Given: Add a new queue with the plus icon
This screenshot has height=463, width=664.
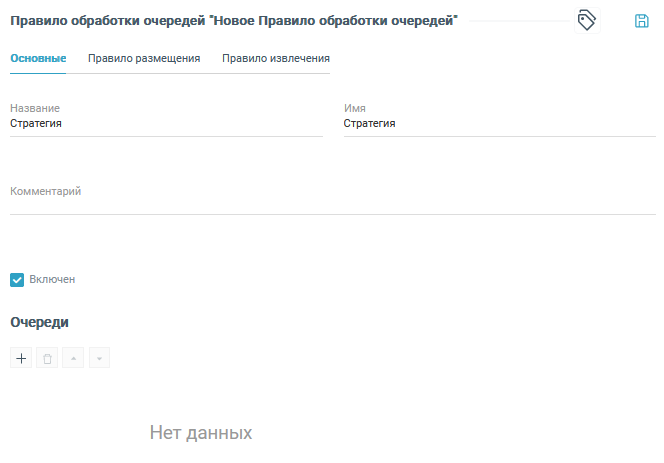Looking at the screenshot, I should [x=21, y=358].
